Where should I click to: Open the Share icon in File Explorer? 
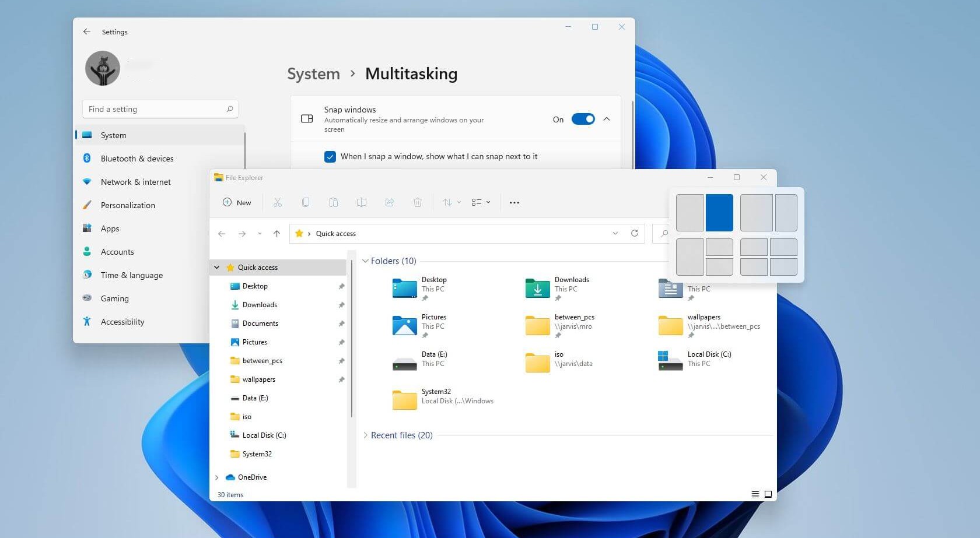(390, 202)
